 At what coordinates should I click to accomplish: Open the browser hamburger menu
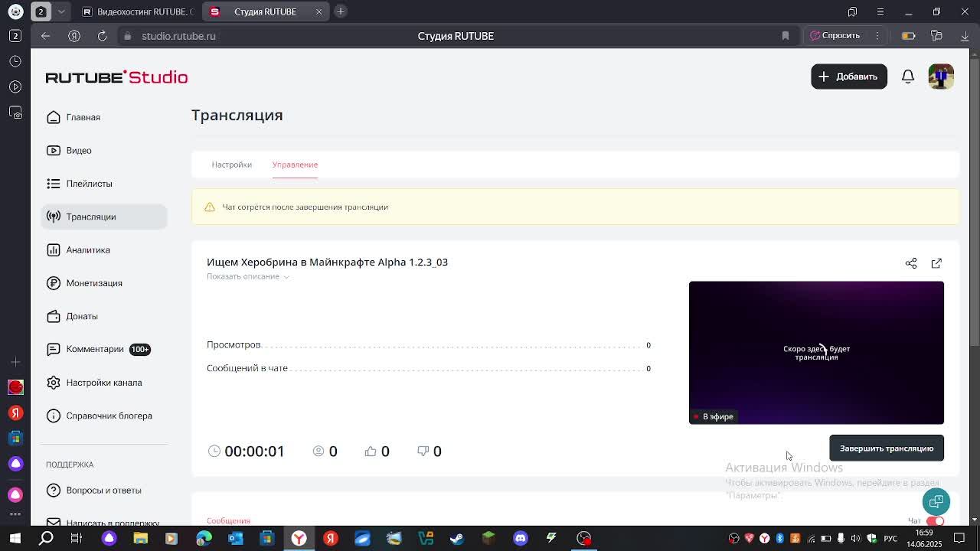point(880,11)
